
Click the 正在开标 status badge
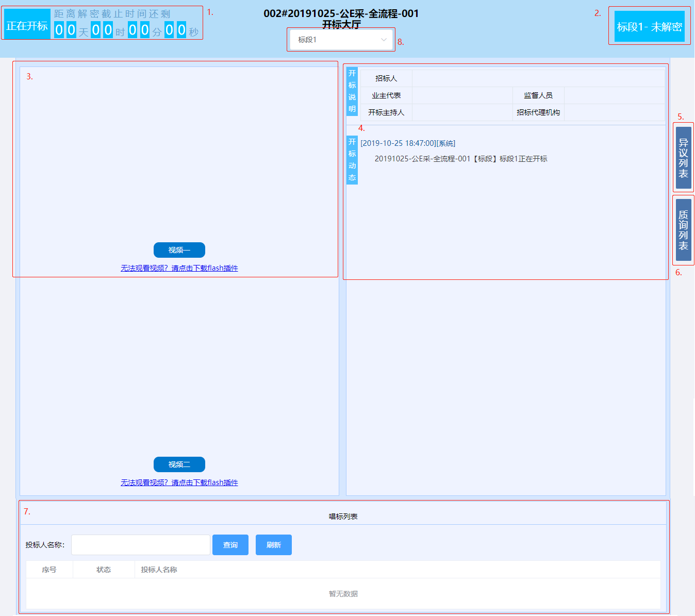(27, 25)
